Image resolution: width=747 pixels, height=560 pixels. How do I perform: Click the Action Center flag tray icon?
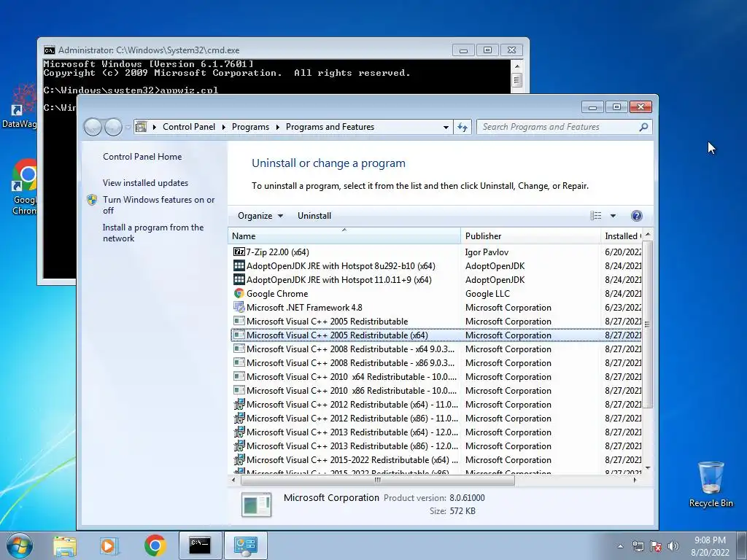coord(656,546)
